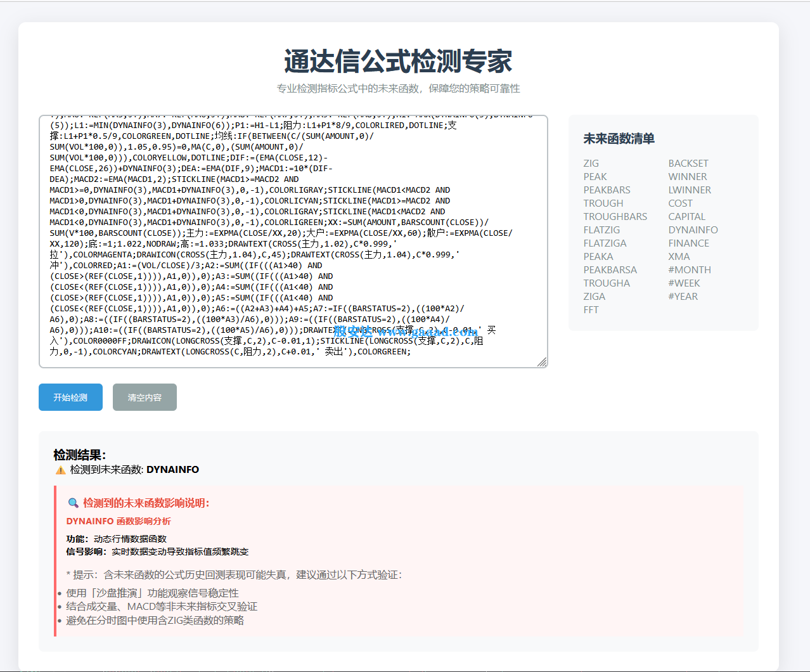Select LWINNER in the function list
The width and height of the screenshot is (810, 672).
(x=690, y=190)
